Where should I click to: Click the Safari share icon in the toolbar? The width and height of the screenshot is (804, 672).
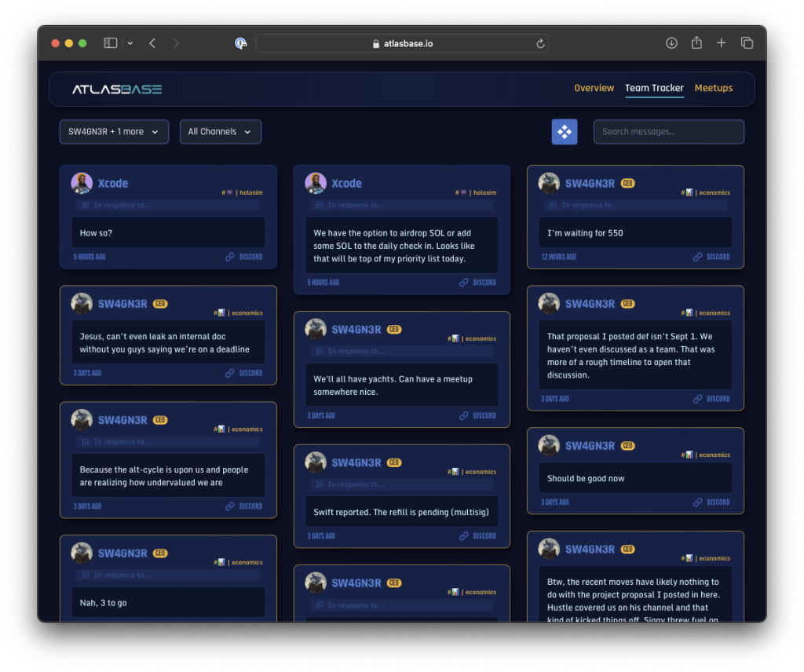click(696, 43)
